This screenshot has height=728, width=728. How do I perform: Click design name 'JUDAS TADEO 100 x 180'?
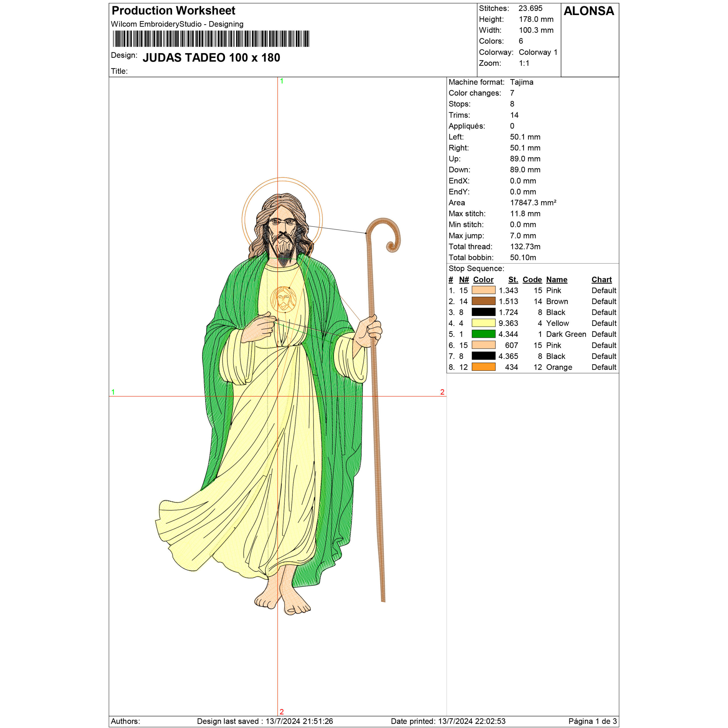211,58
